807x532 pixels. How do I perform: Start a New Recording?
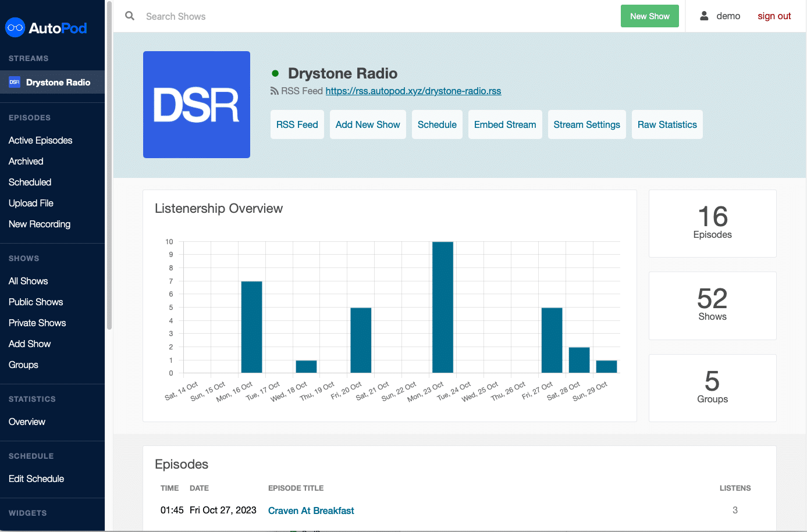coord(40,224)
